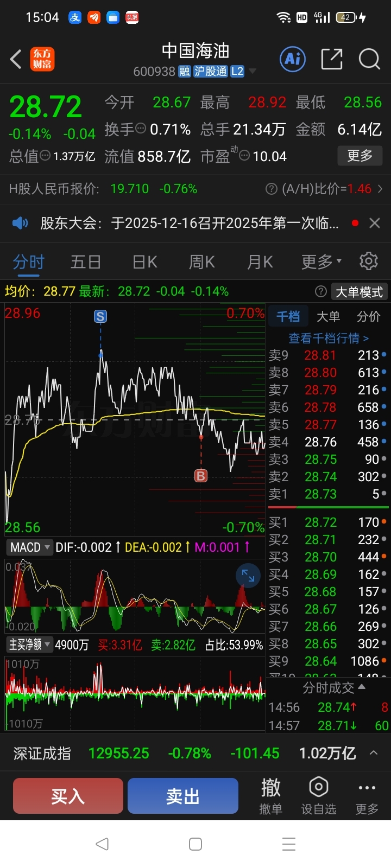Open the 东方财富 logo icon

pyautogui.click(x=42, y=59)
